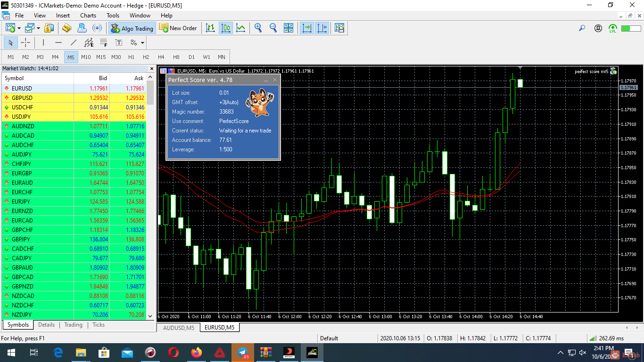Switch chart to bar chart style
Viewport: 644px width, 362px height.
pos(210,28)
